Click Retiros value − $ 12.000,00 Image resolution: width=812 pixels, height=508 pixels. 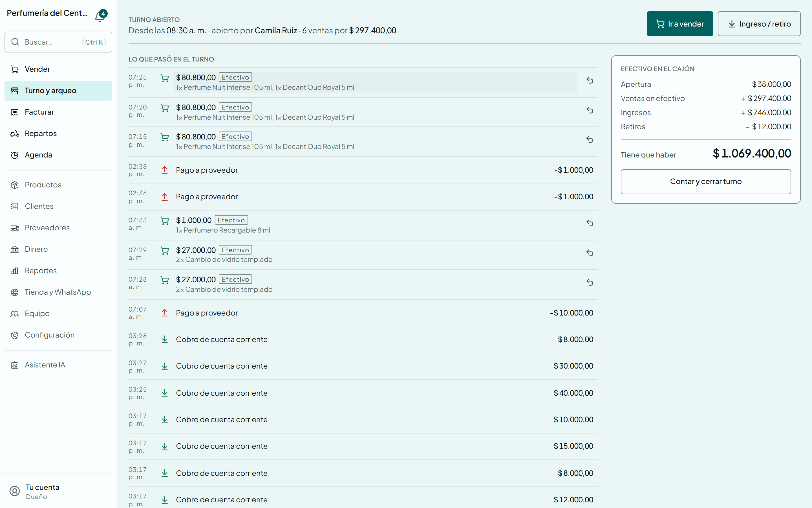(768, 127)
